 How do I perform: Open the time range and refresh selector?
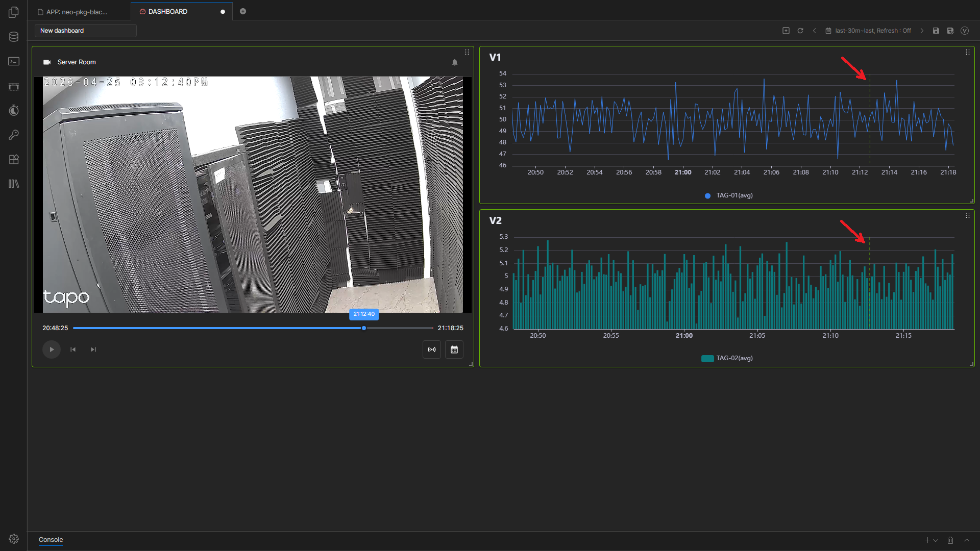[x=868, y=31]
